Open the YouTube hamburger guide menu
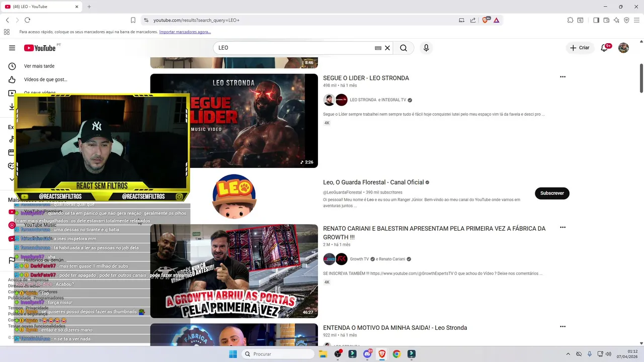Image resolution: width=644 pixels, height=362 pixels. click(12, 48)
